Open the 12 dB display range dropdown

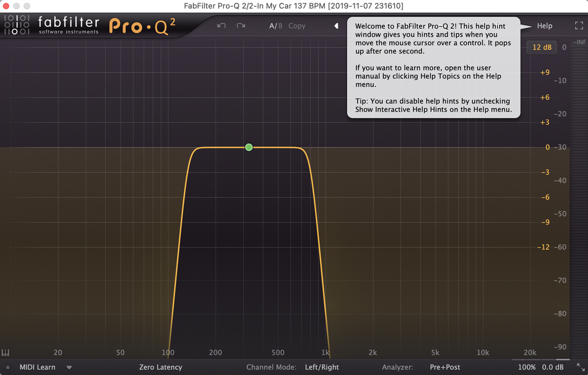tap(542, 47)
